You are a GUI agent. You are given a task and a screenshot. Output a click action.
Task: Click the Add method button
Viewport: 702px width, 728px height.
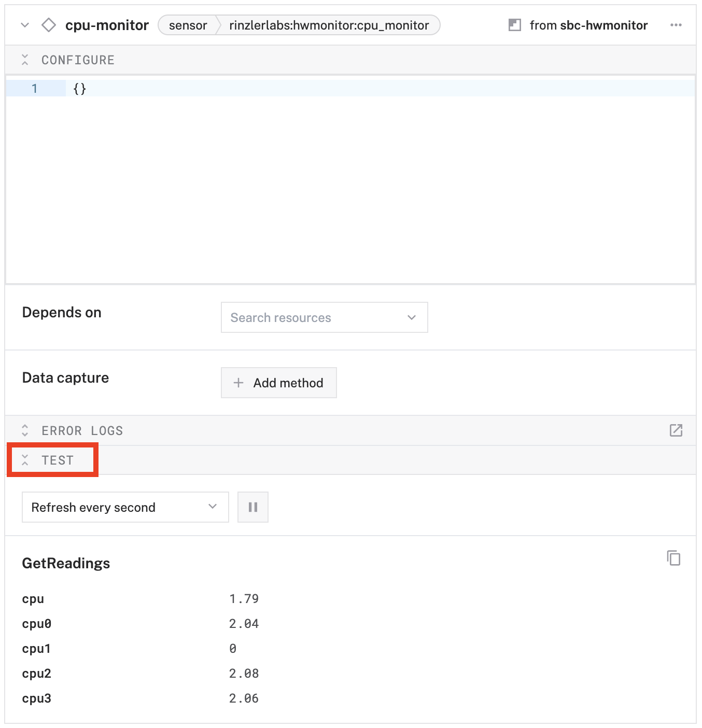tap(279, 383)
